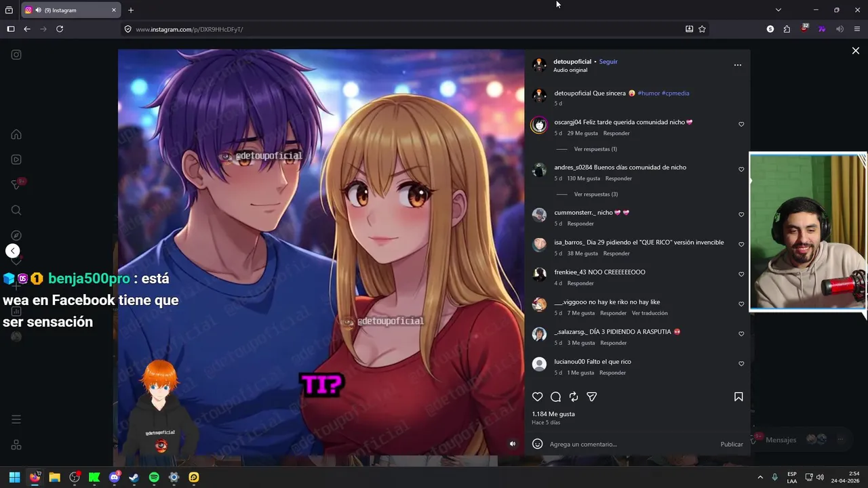Open Mensajes panel
The height and width of the screenshot is (488, 868).
point(781,440)
